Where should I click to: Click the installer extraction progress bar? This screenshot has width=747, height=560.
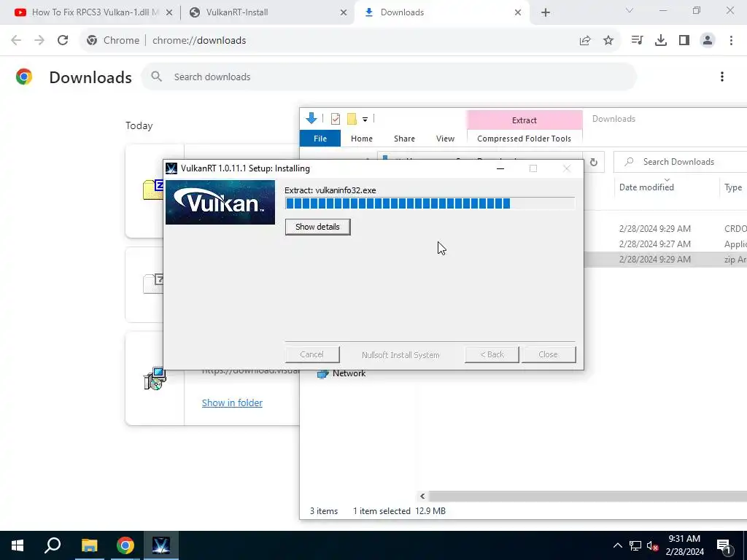(x=430, y=203)
